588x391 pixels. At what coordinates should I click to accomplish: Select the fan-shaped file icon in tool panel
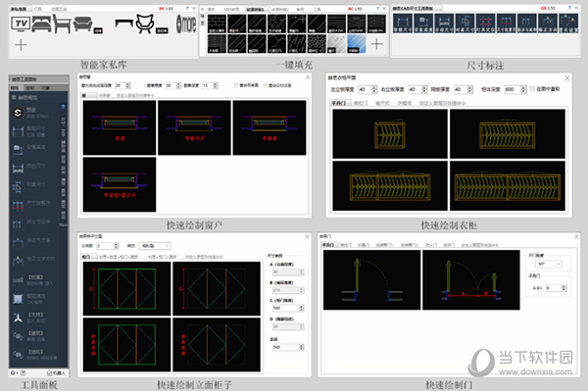pos(18,318)
